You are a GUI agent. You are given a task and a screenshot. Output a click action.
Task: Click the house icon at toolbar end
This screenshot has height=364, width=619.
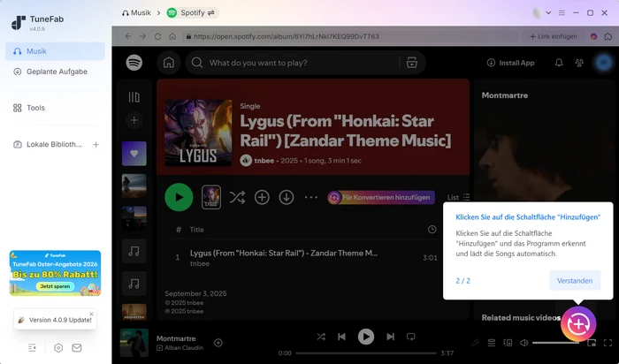[x=608, y=36]
